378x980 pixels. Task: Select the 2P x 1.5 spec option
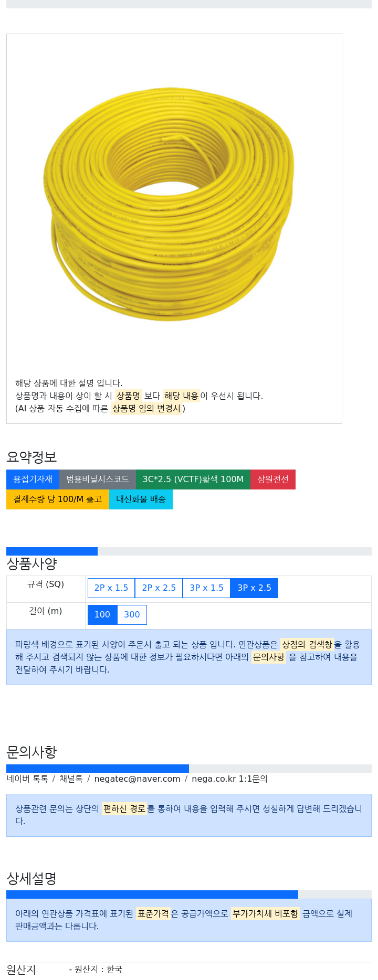111,588
